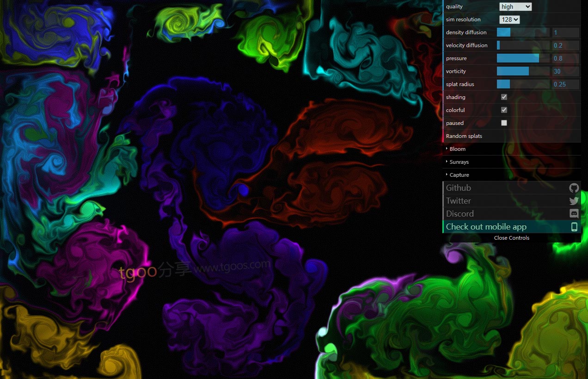Click the Random splats button
Screen dimensions: 588x379
(464, 136)
